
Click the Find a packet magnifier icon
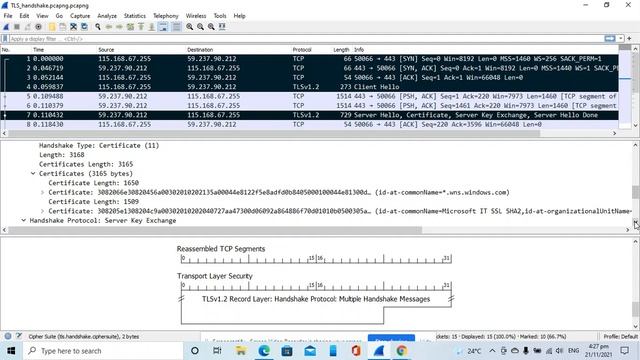98,27
